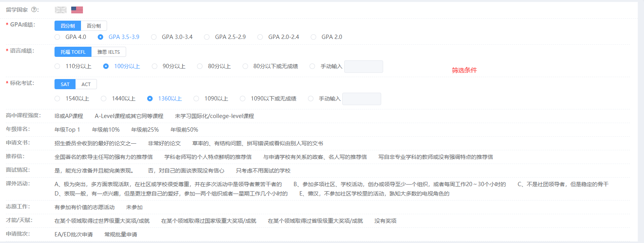Image resolution: width=644 pixels, height=243 pixels.
Task: Pick SAT 1540以上 radio option
Action: (57, 99)
